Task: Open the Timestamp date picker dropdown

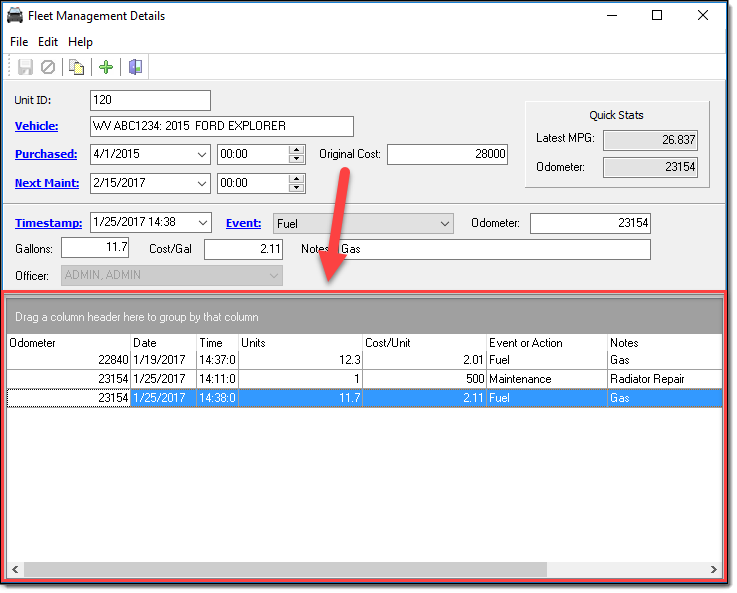Action: coord(201,223)
